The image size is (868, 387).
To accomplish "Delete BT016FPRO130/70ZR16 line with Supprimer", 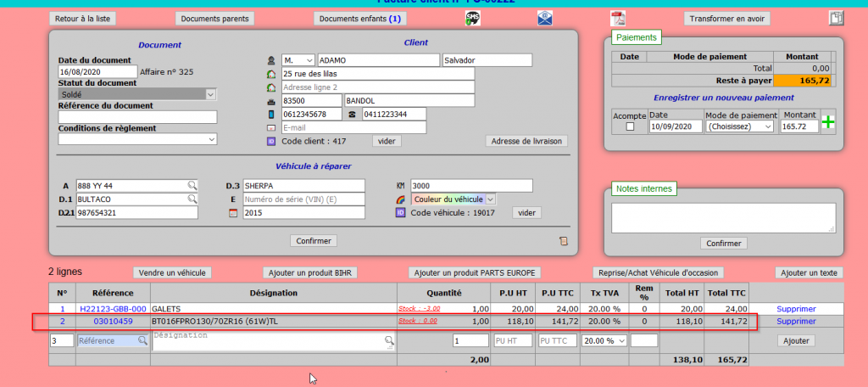I will coord(796,321).
